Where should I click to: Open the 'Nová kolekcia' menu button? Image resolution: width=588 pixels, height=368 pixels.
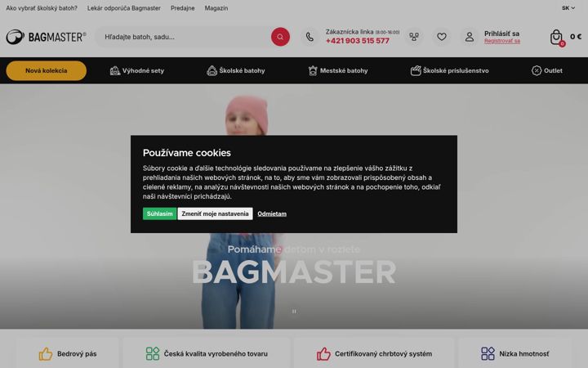pos(46,70)
